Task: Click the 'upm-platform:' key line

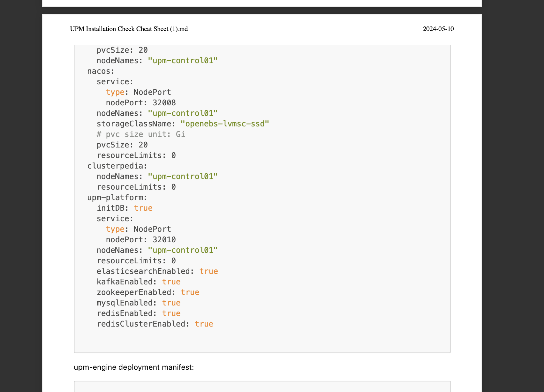Action: [x=117, y=198]
